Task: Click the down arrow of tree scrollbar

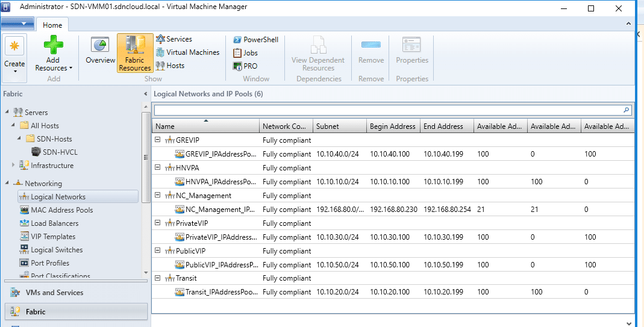Action: [x=145, y=273]
